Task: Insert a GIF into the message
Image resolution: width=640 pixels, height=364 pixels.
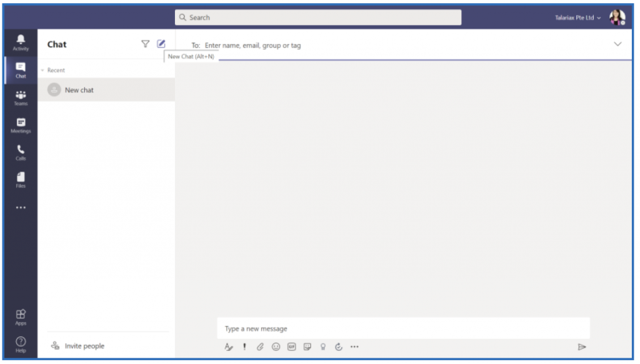Action: (291, 347)
